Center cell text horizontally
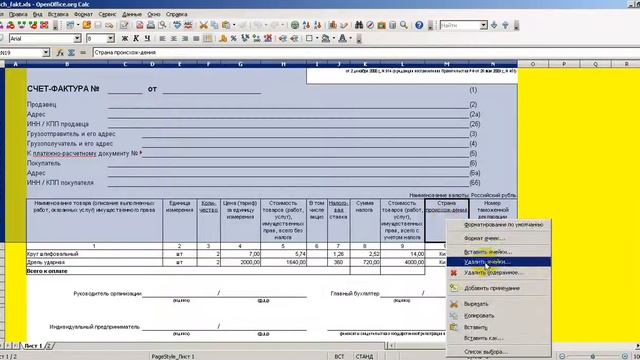This screenshot has height=360, width=640. [173, 38]
